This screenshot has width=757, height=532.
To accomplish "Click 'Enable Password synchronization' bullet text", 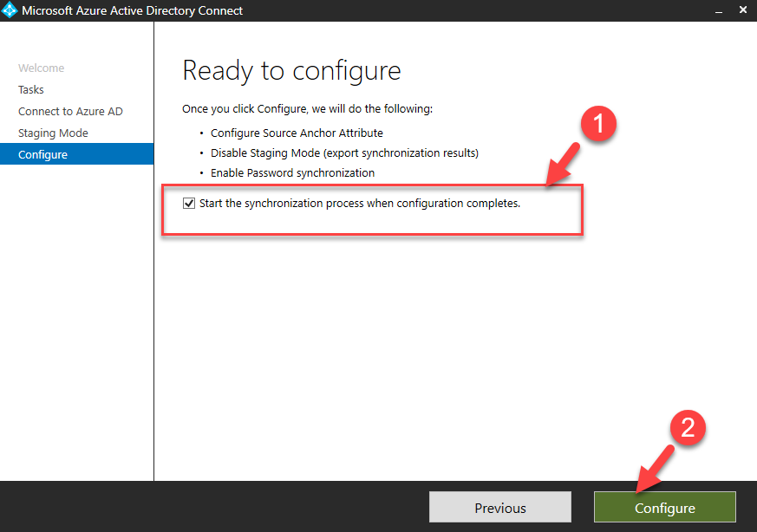I will (x=292, y=173).
